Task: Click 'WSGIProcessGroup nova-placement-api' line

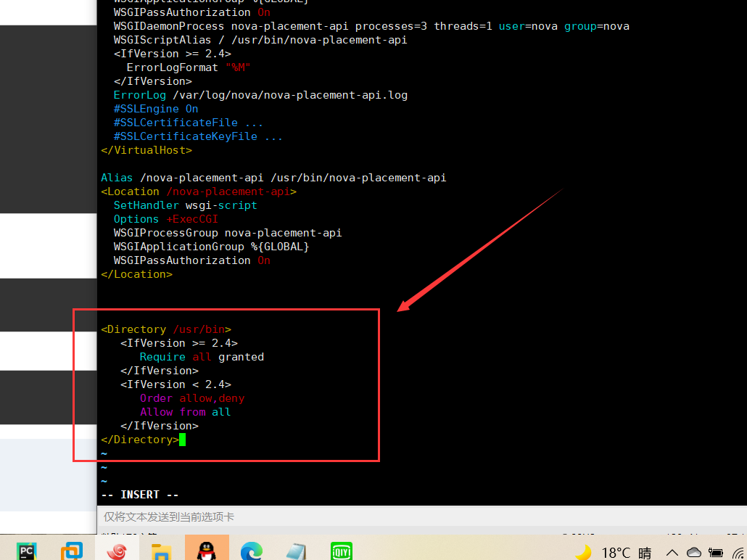Action: coord(228,233)
